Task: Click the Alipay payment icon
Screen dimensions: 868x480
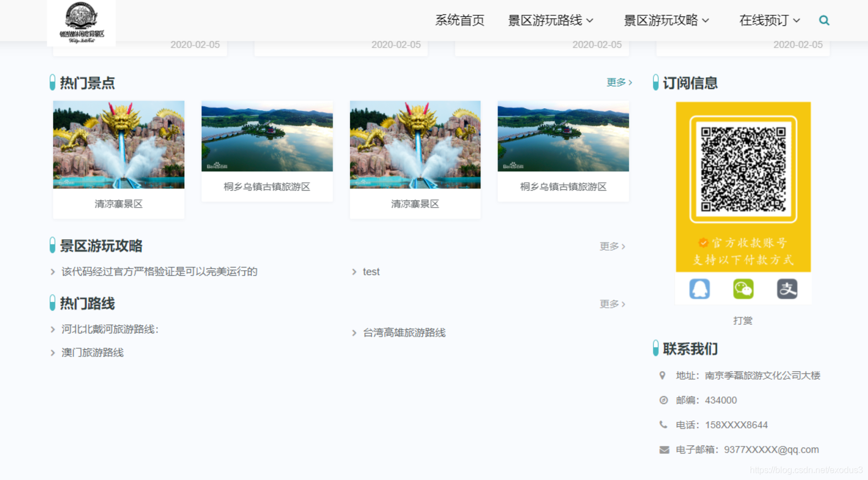Action: (x=787, y=289)
